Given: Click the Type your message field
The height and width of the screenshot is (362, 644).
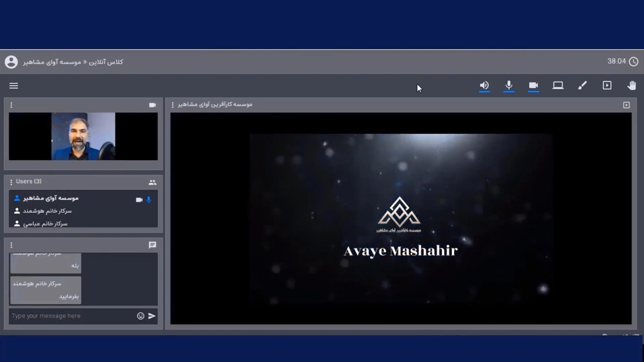Looking at the screenshot, I should (70, 316).
